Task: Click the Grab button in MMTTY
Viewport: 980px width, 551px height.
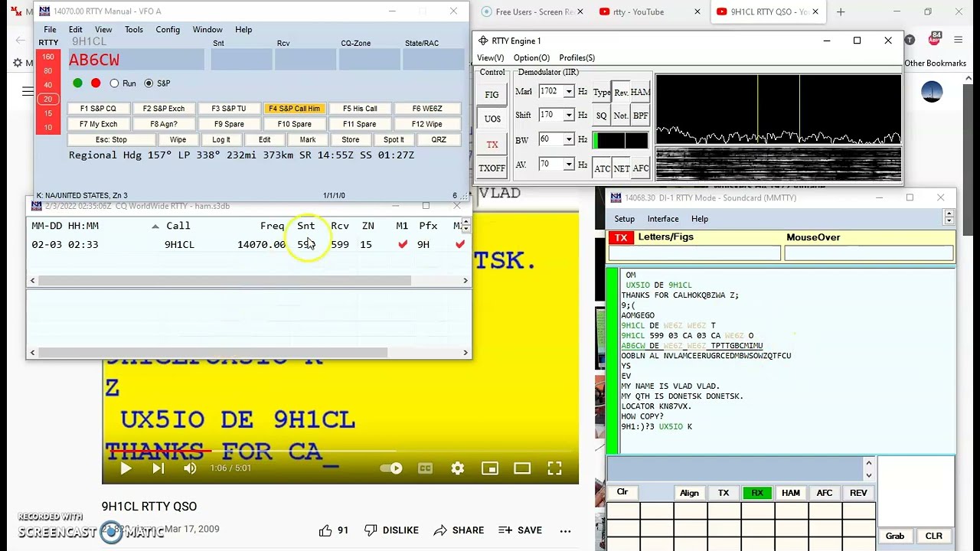Action: click(895, 536)
